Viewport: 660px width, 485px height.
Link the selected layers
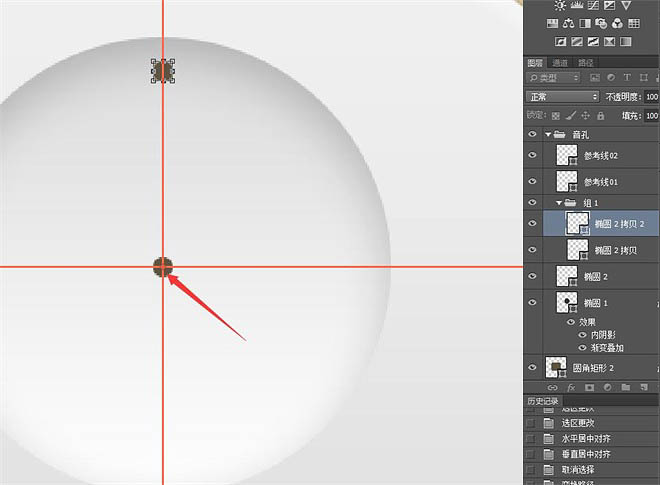(x=553, y=386)
